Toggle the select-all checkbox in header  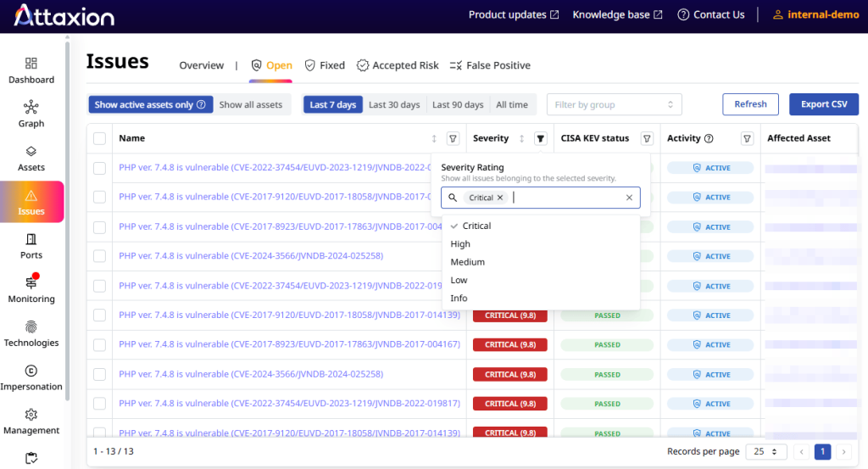(x=100, y=138)
